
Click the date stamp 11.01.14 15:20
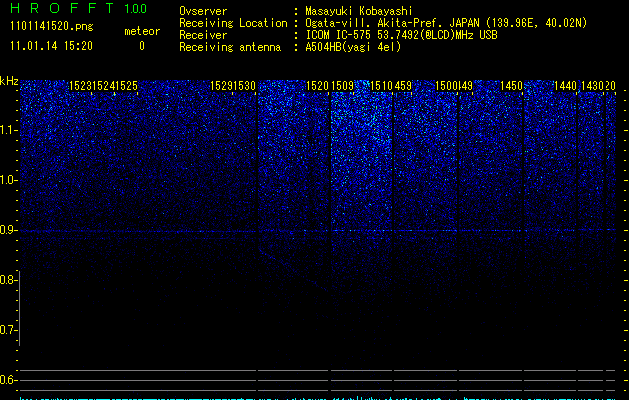51,46
